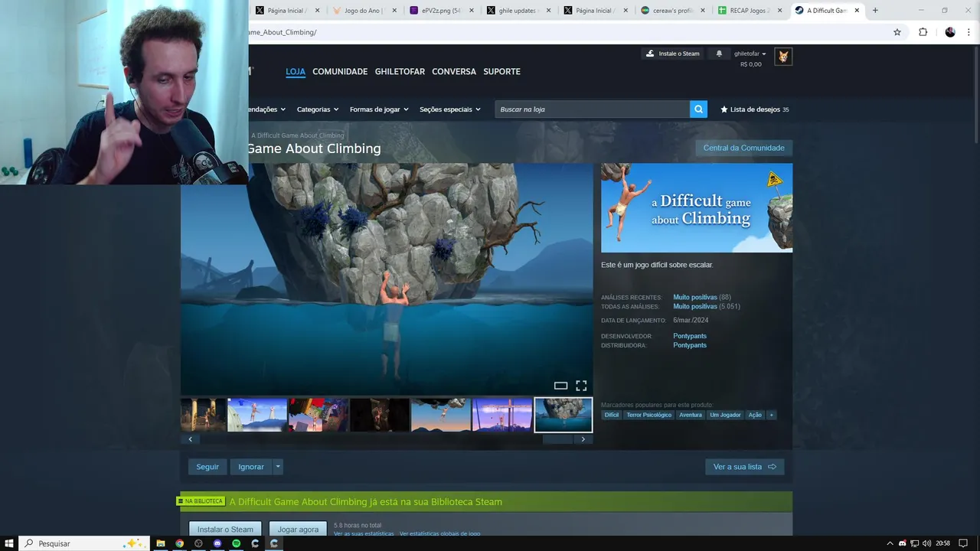Click the magnifier search button in store bar
This screenshot has width=980, height=551.
pos(698,109)
